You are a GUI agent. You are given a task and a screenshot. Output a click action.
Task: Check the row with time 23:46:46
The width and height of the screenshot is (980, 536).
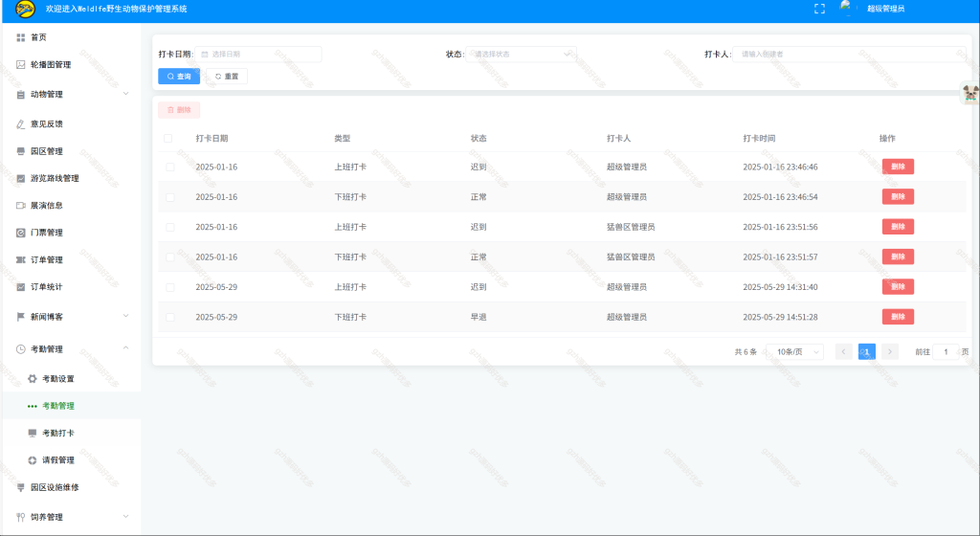(170, 167)
